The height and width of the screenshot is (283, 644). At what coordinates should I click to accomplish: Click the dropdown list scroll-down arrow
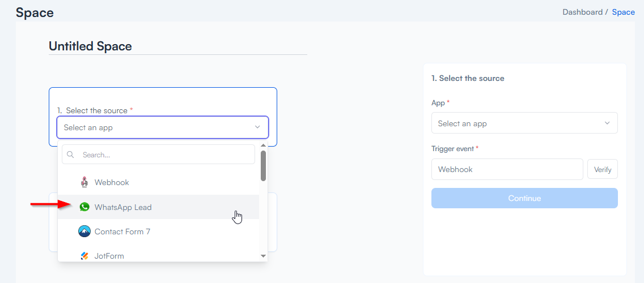coord(263,256)
